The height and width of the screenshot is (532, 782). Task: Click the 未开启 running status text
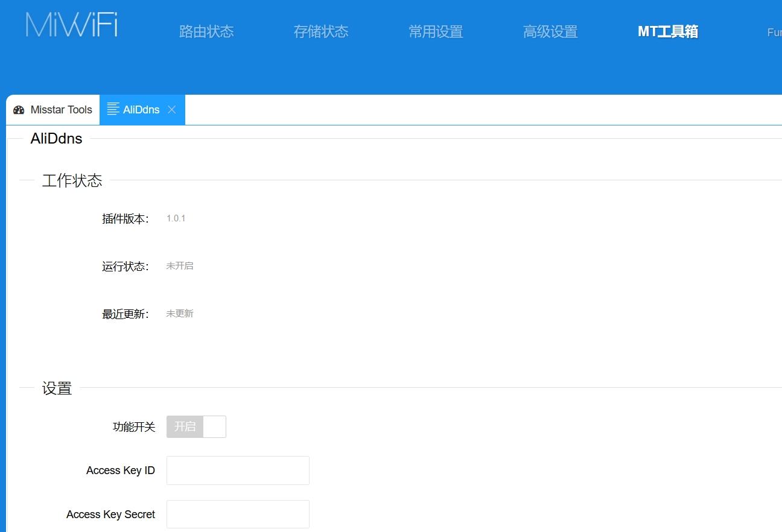180,266
